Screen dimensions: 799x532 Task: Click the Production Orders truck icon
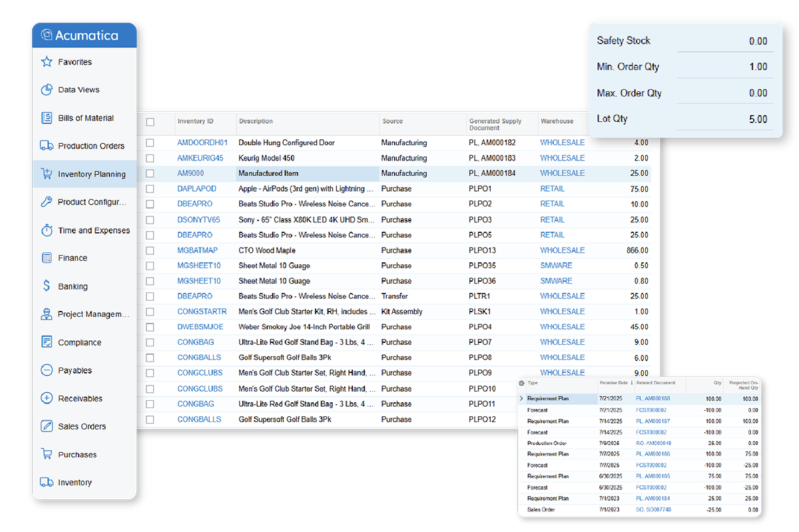[x=47, y=146]
